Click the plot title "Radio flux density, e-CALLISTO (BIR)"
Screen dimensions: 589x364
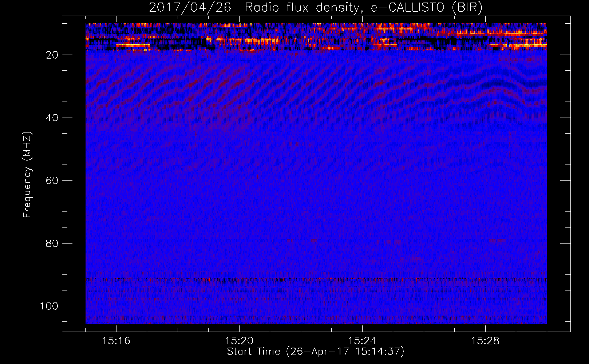pos(363,8)
